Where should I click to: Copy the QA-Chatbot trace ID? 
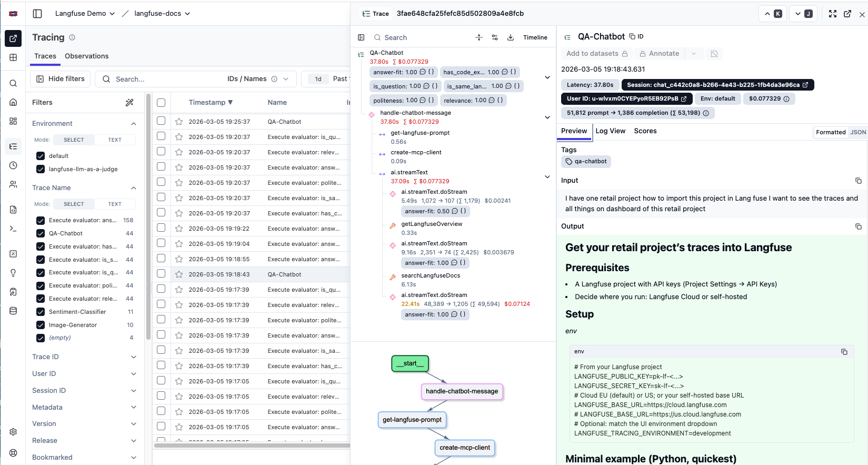(x=636, y=36)
